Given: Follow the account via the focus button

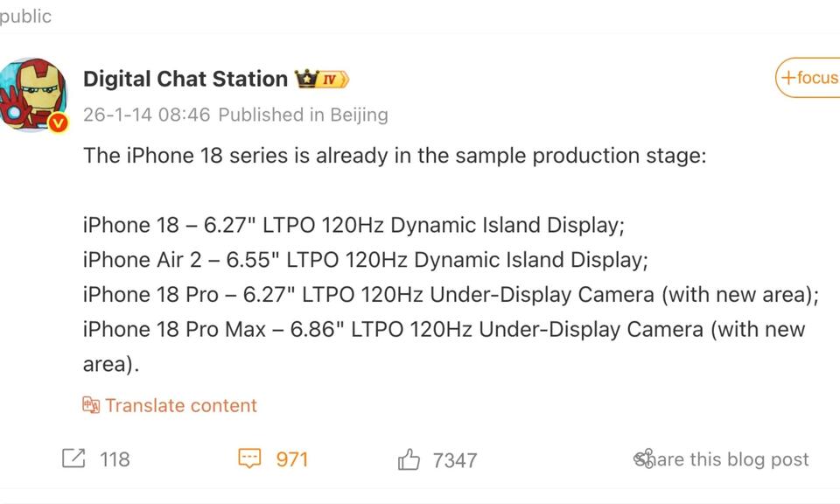Looking at the screenshot, I should pyautogui.click(x=813, y=78).
